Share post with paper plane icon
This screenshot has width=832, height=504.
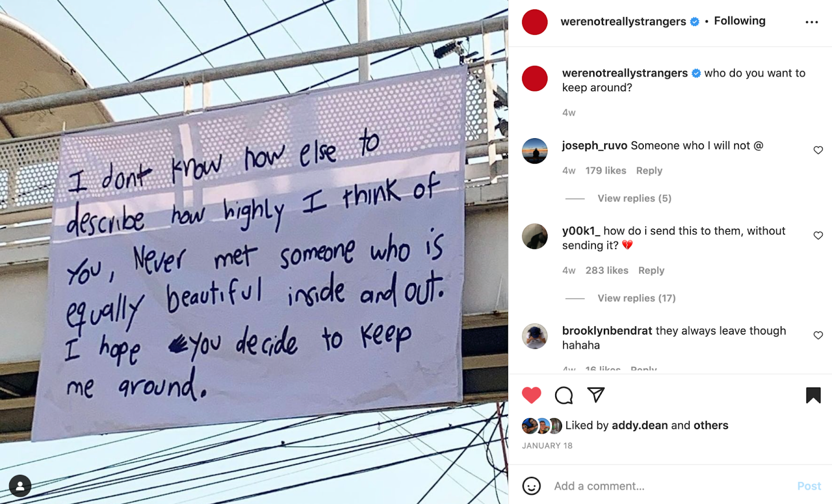click(x=596, y=395)
